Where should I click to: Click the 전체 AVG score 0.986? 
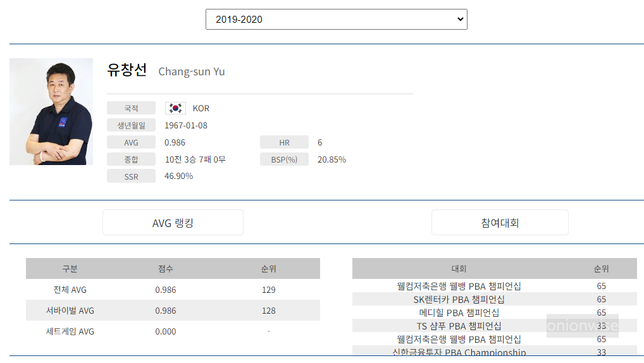tap(166, 290)
